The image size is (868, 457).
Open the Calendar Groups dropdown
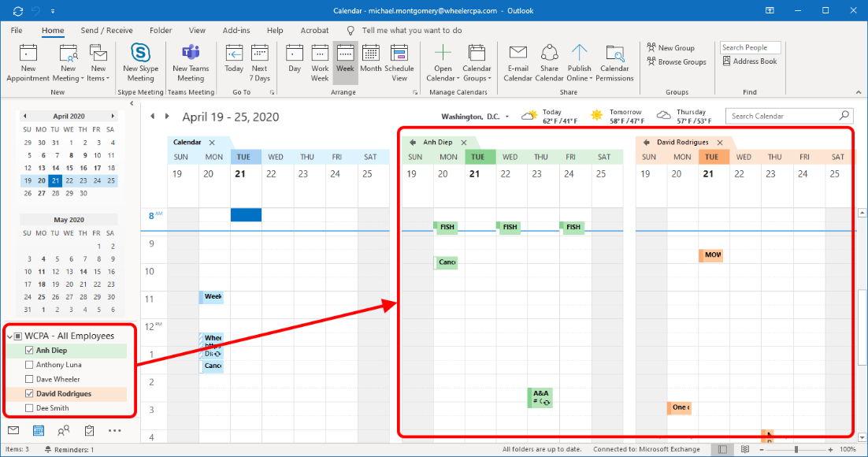(x=477, y=63)
